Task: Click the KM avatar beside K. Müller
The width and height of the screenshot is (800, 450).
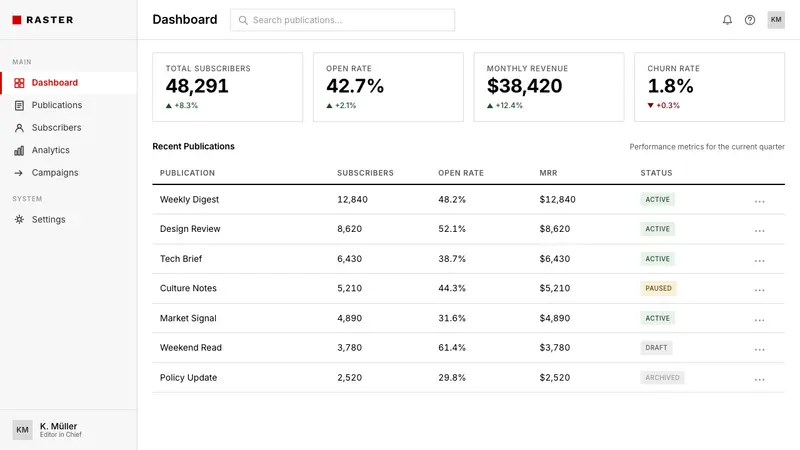Action: 22,430
